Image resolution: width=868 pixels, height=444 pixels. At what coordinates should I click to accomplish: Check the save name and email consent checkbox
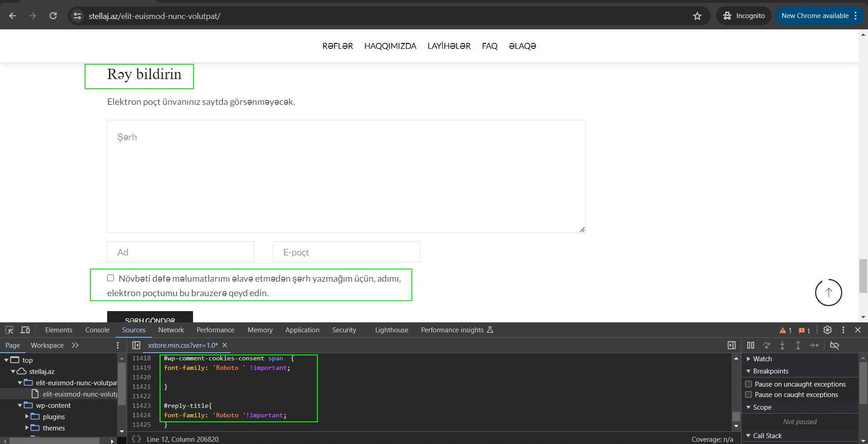click(110, 278)
